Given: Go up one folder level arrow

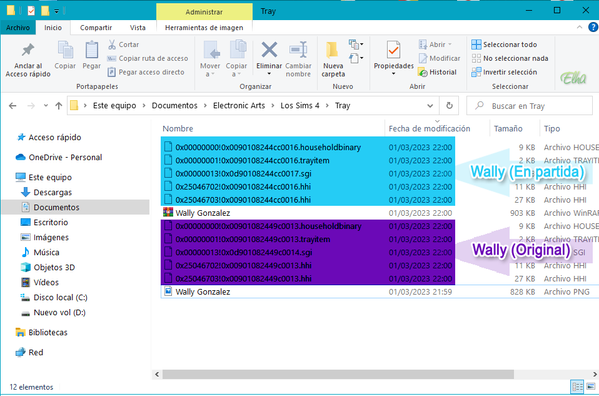Looking at the screenshot, I should click(x=58, y=106).
